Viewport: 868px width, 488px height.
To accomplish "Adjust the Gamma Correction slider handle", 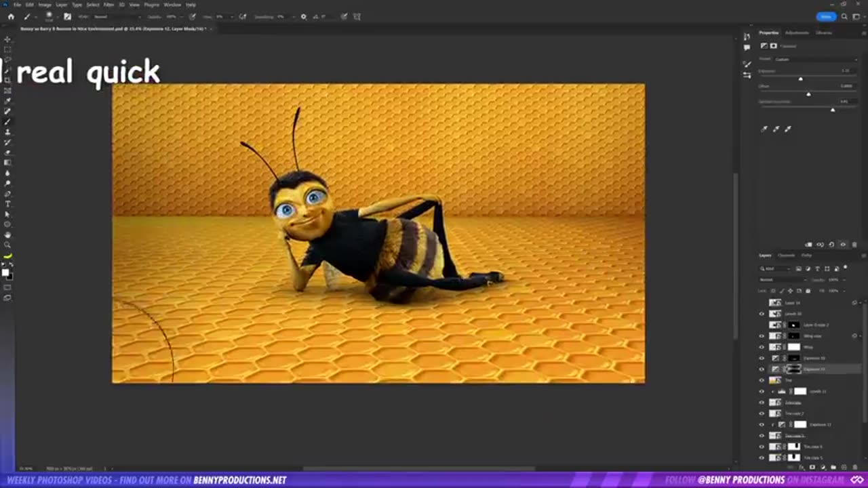I will click(x=833, y=110).
